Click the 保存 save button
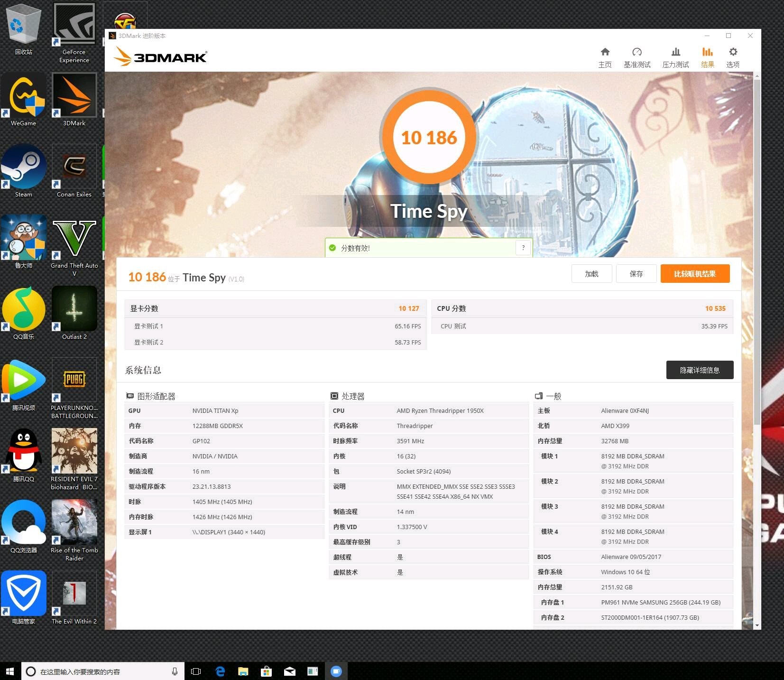 click(636, 274)
